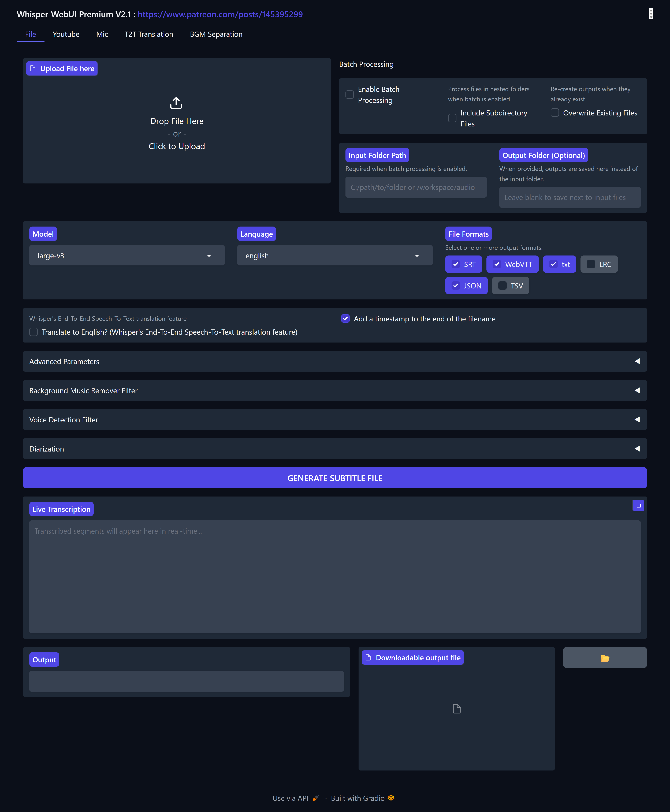Click the rocket icon next to Use via API
This screenshot has width=670, height=812.
[x=315, y=798]
